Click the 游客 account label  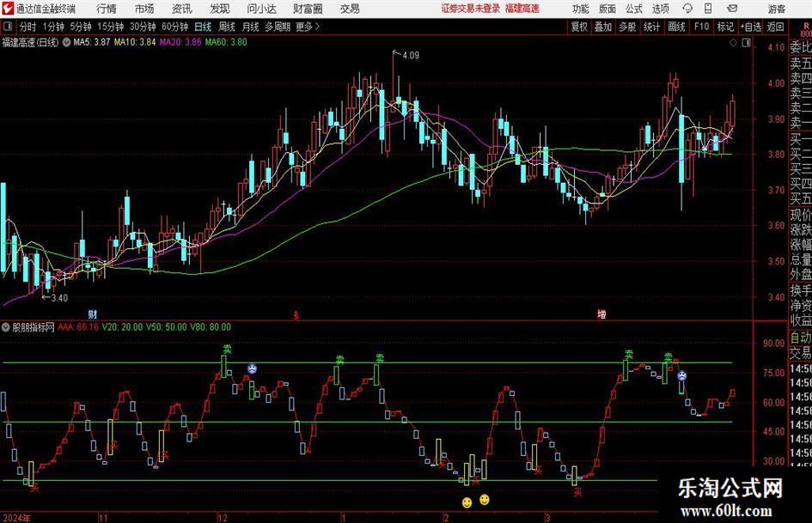(776, 9)
